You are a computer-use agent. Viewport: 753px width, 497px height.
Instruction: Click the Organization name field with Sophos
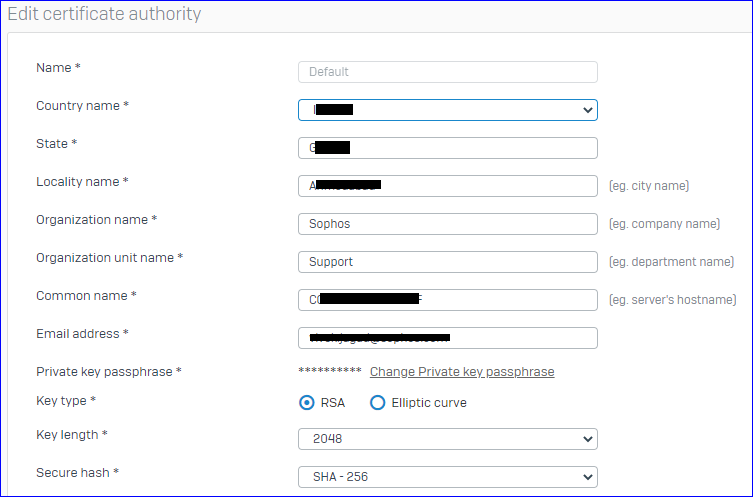pyautogui.click(x=448, y=224)
